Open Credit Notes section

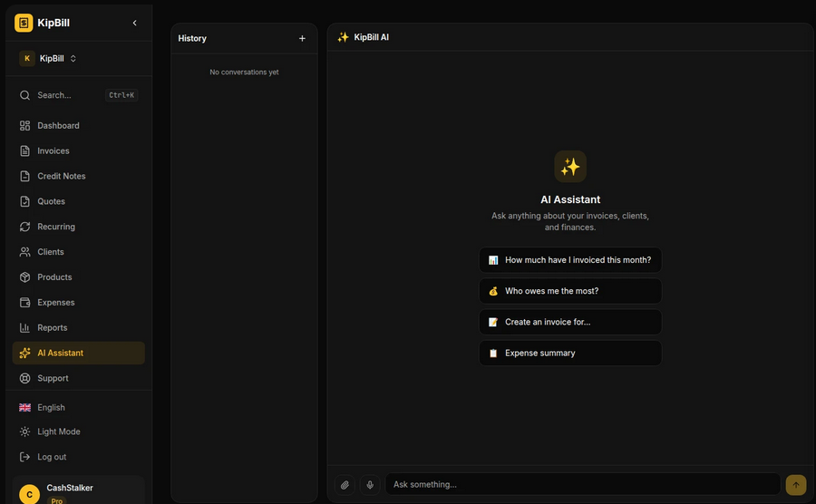pos(79,176)
